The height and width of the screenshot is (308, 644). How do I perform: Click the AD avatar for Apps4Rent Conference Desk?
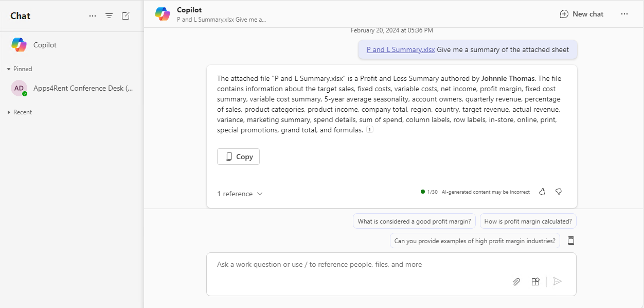coord(19,88)
